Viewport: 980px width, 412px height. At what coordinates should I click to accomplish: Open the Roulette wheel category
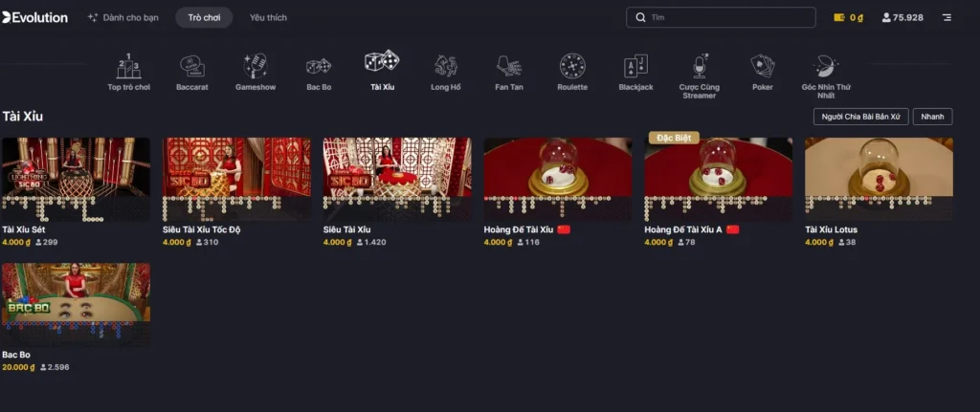[572, 73]
